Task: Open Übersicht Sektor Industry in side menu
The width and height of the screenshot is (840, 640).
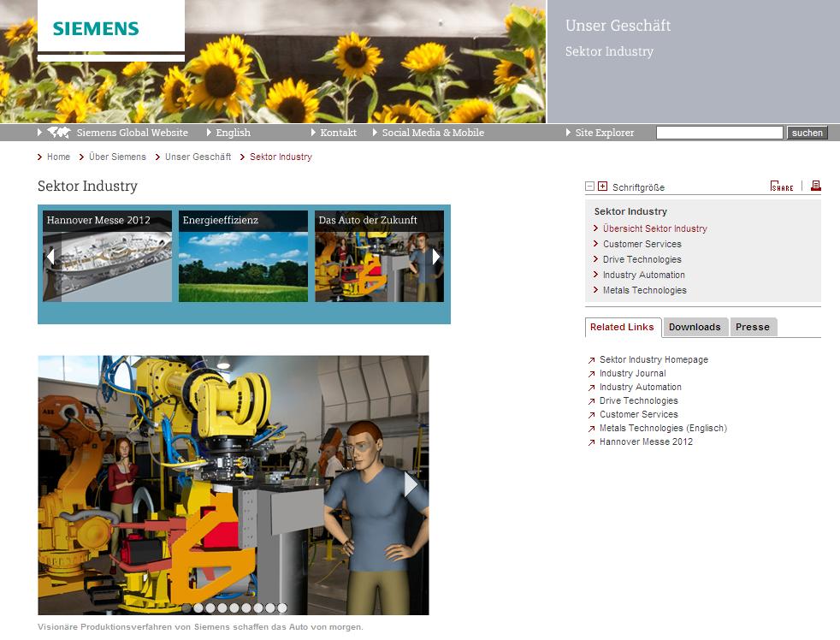Action: [654, 228]
